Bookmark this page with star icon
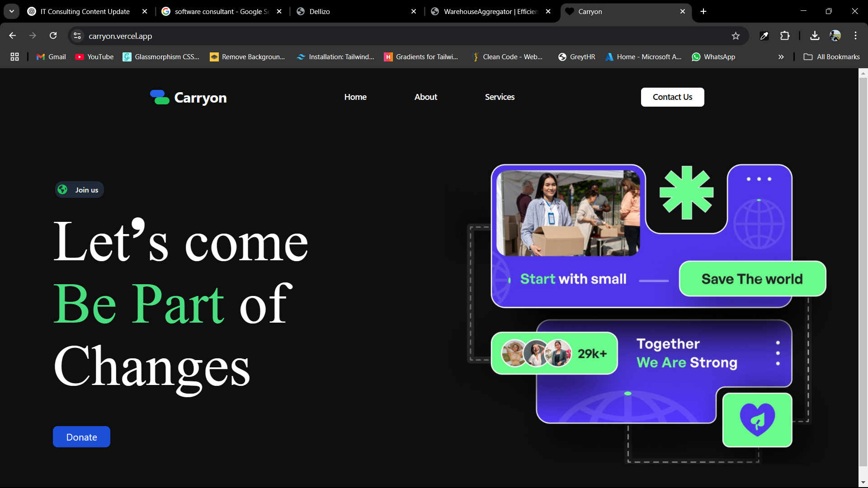 pos(736,36)
